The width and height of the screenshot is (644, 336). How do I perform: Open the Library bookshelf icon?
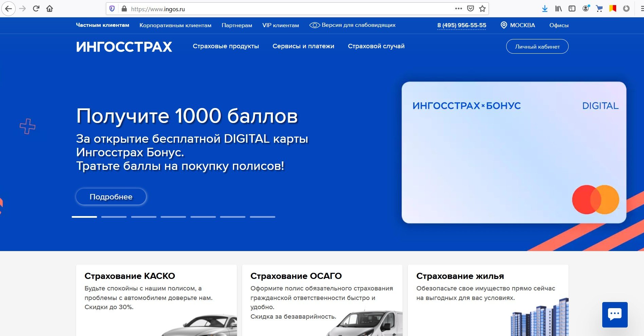pos(558,9)
